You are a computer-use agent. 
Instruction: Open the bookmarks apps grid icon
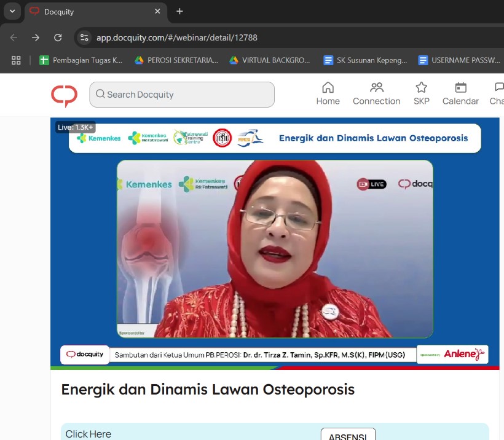[x=16, y=60]
